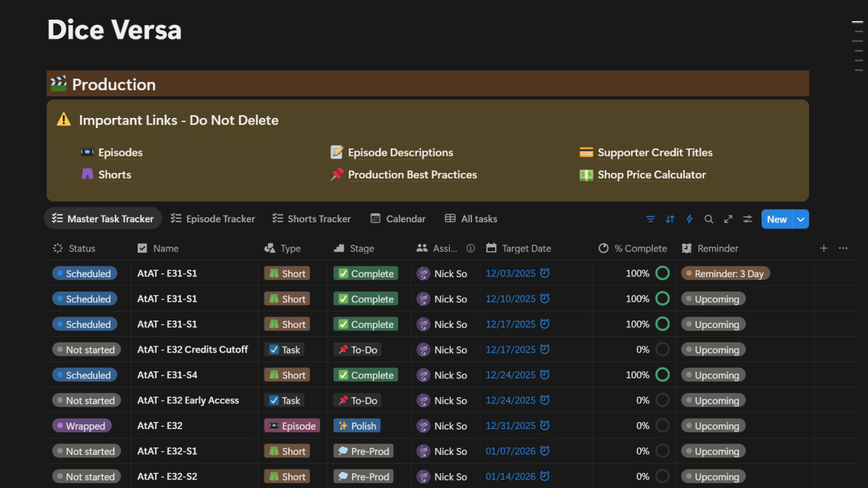Click the blue New button

pyautogui.click(x=776, y=219)
